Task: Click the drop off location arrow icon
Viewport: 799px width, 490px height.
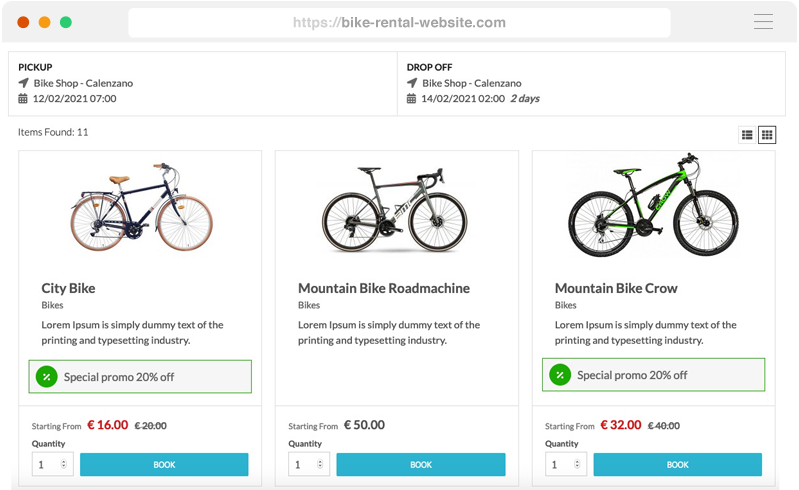Action: pyautogui.click(x=412, y=83)
